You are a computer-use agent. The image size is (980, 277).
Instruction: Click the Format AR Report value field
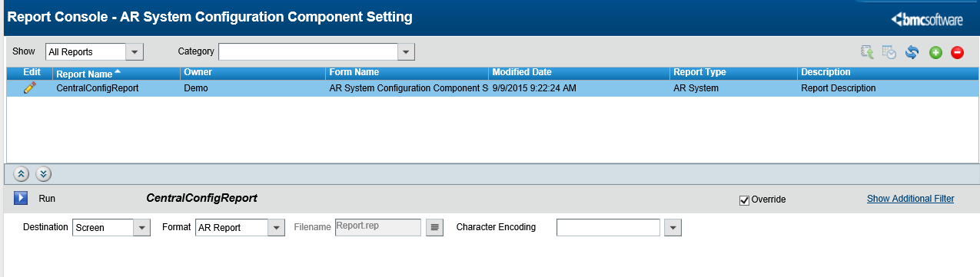coord(231,227)
